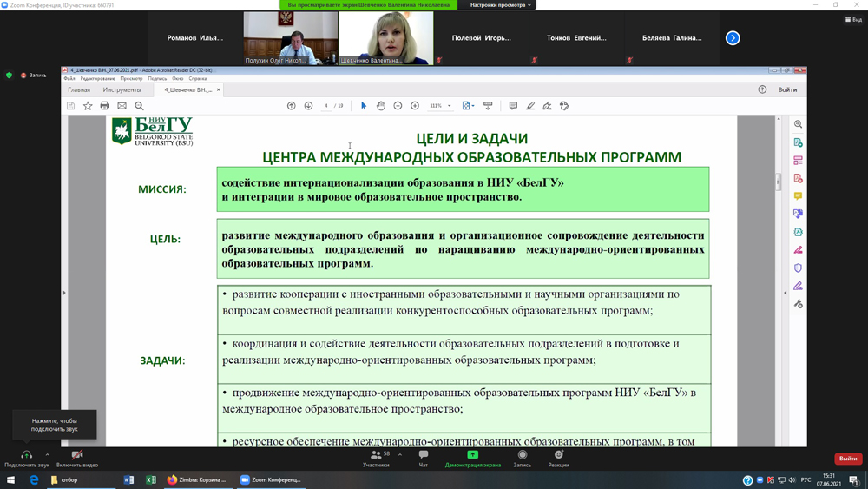Open Zoom chat panel

coord(424,458)
